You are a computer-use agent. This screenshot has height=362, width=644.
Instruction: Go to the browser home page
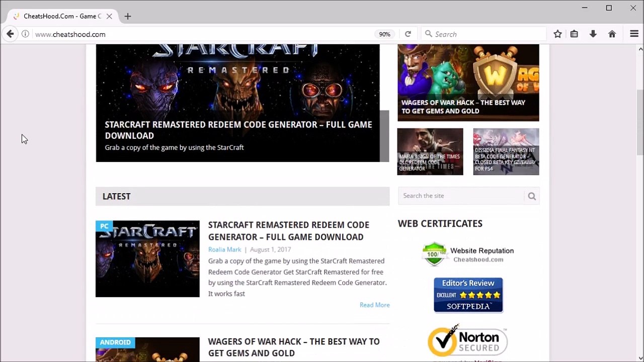pos(612,34)
